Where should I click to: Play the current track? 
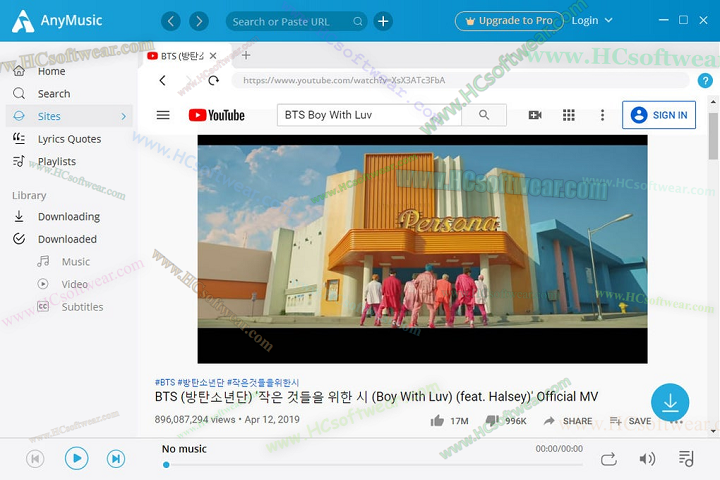76,458
